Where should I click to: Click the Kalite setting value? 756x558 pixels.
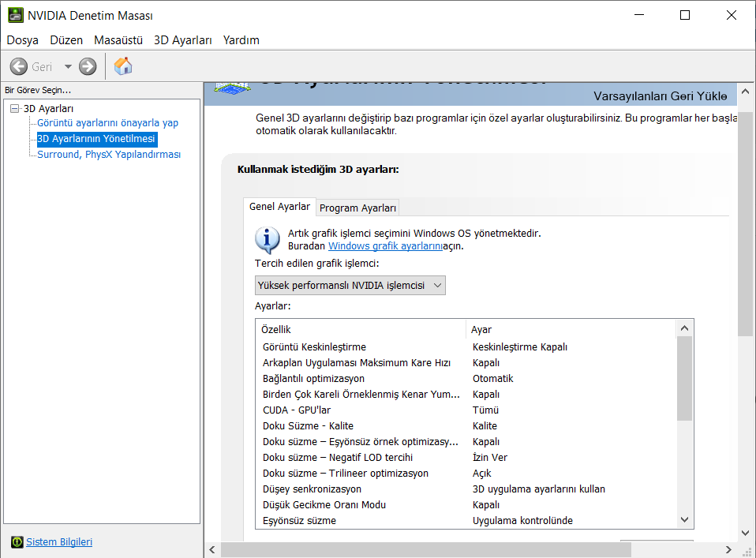[485, 426]
